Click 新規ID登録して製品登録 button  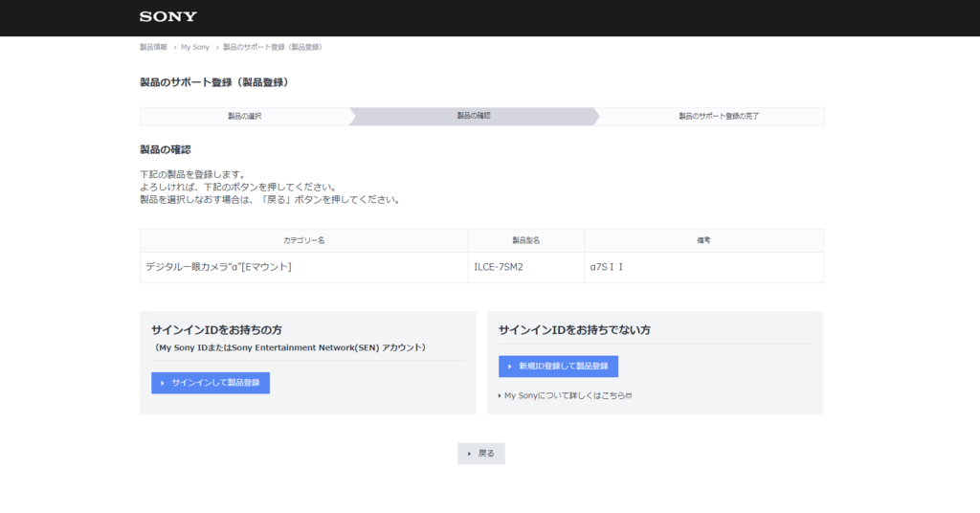point(558,367)
